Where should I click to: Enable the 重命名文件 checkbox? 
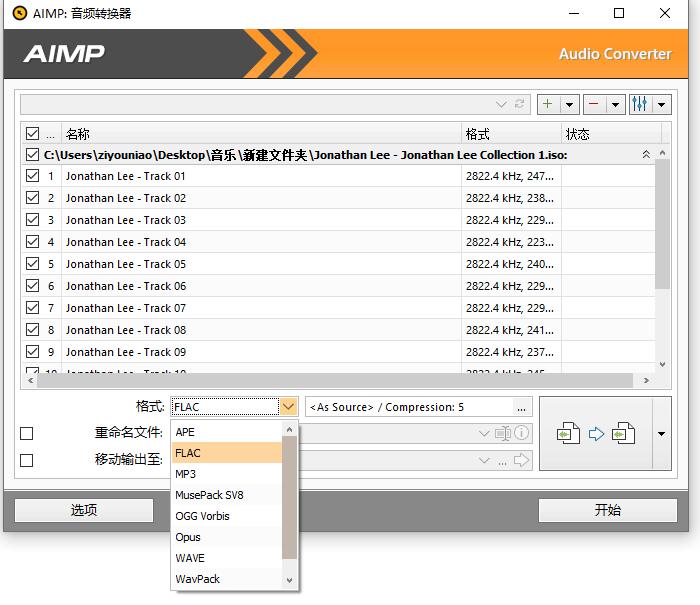27,434
